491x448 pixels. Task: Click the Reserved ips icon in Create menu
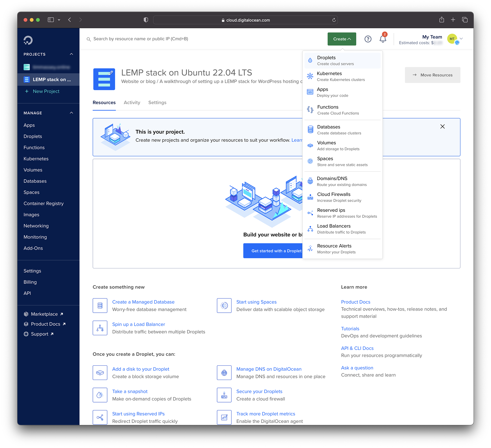310,213
